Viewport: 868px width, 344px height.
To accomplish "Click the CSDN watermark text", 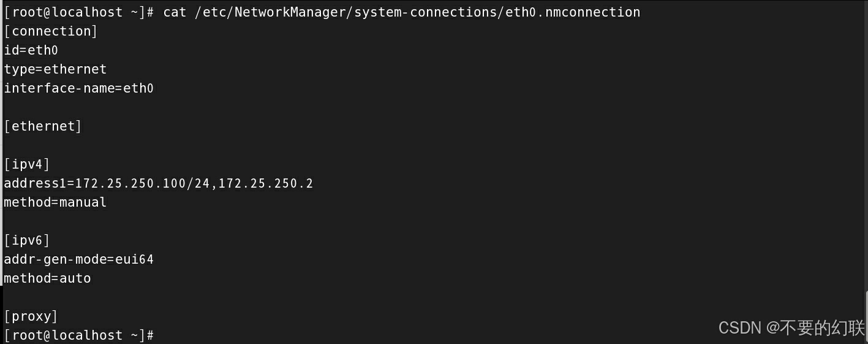I will tap(791, 328).
